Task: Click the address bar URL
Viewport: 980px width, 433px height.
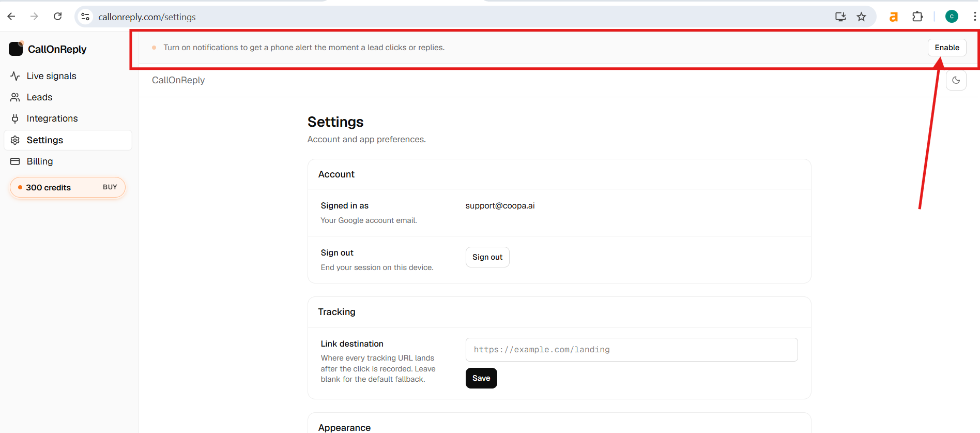Action: pos(147,17)
